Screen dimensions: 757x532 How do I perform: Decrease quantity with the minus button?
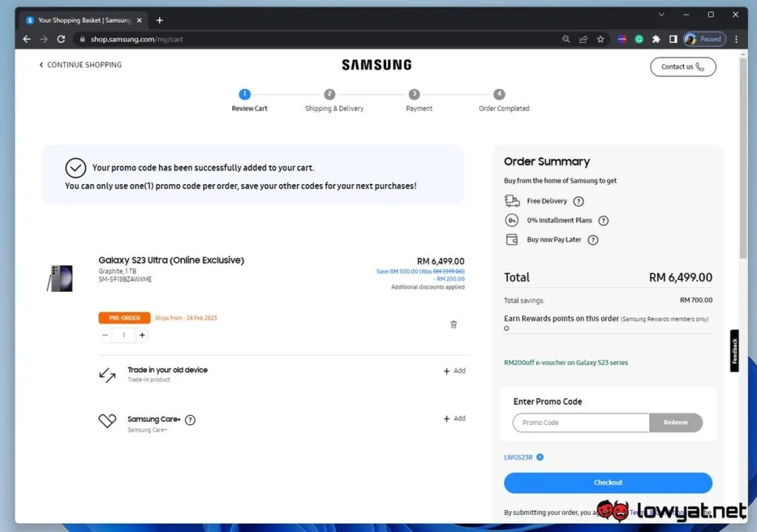[x=105, y=335]
